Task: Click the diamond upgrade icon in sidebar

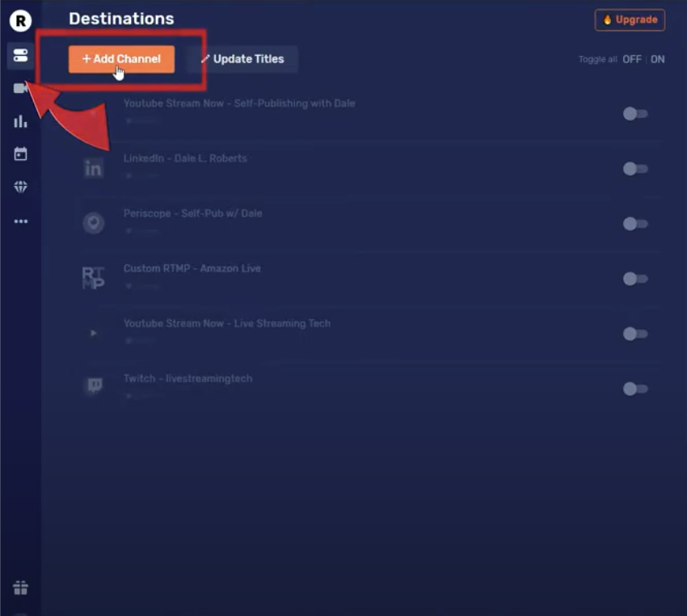Action: click(20, 186)
